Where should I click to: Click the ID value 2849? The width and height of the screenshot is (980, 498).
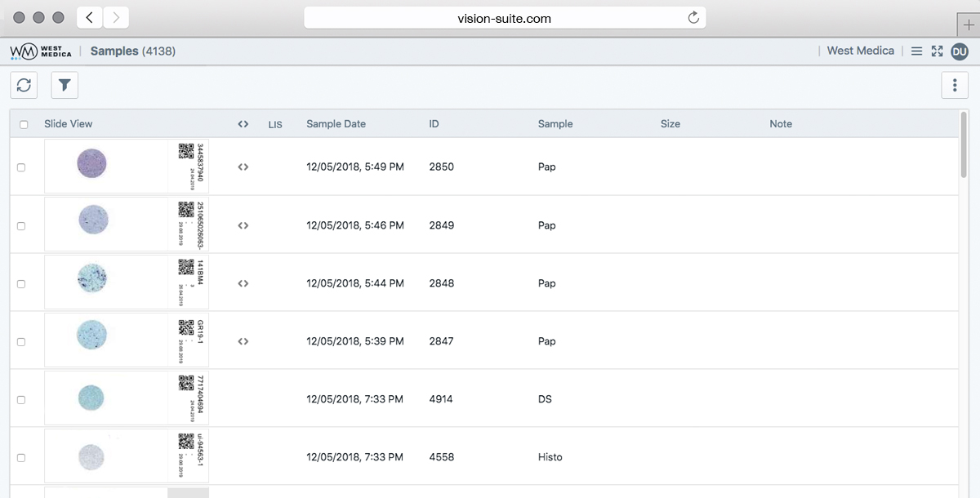[441, 225]
